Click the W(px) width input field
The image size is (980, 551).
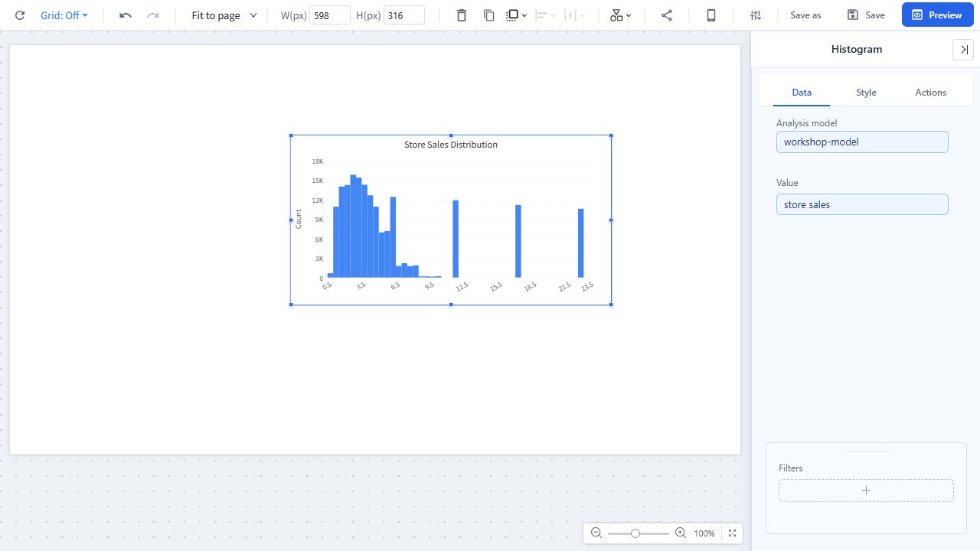(330, 15)
